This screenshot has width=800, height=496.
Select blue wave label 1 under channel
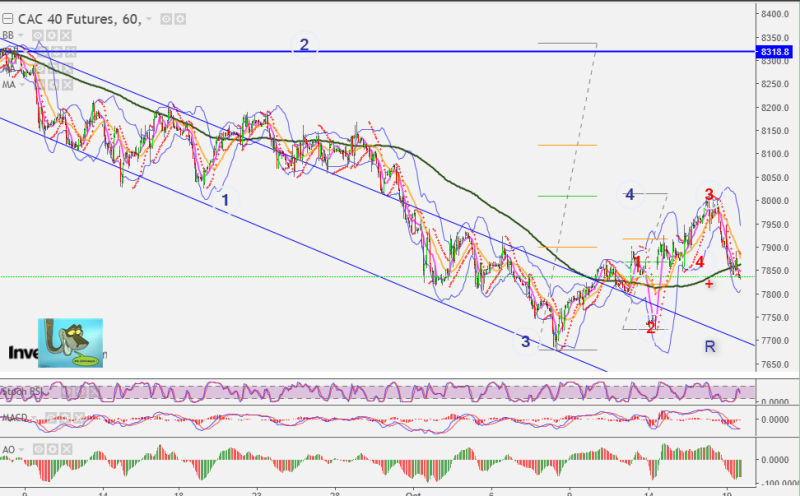coord(225,200)
